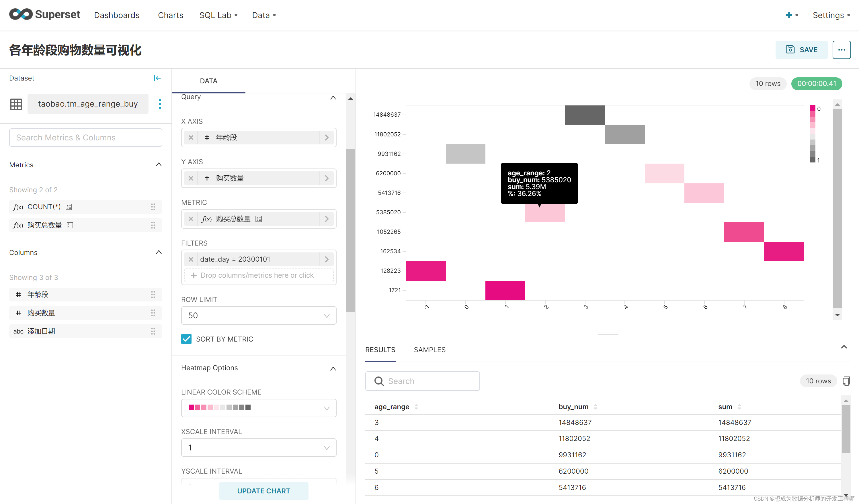Collapse the Dataset panel arrow icon
859x504 pixels.
pyautogui.click(x=157, y=78)
